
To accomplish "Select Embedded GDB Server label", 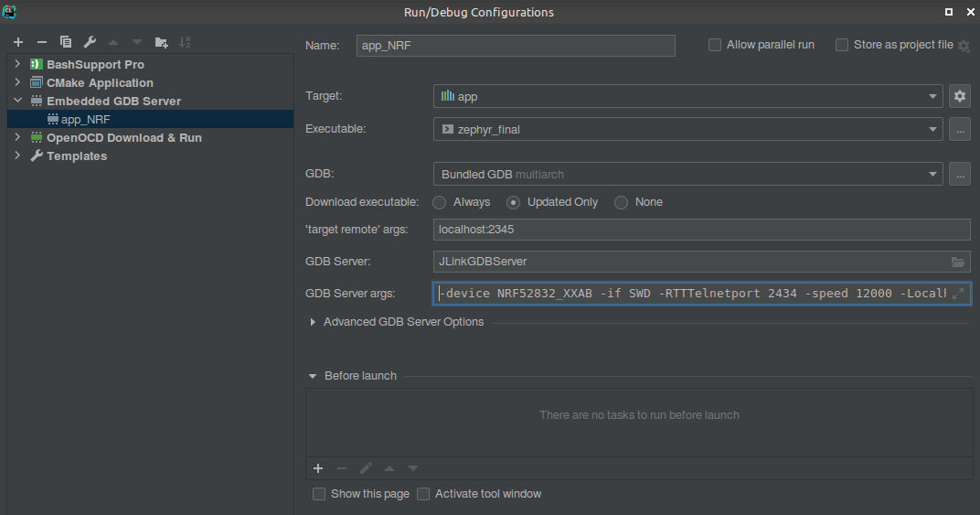I will [113, 101].
